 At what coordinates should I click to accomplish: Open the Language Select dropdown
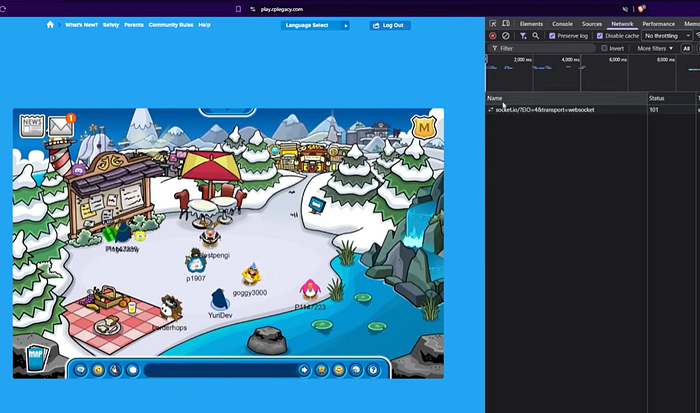click(315, 25)
